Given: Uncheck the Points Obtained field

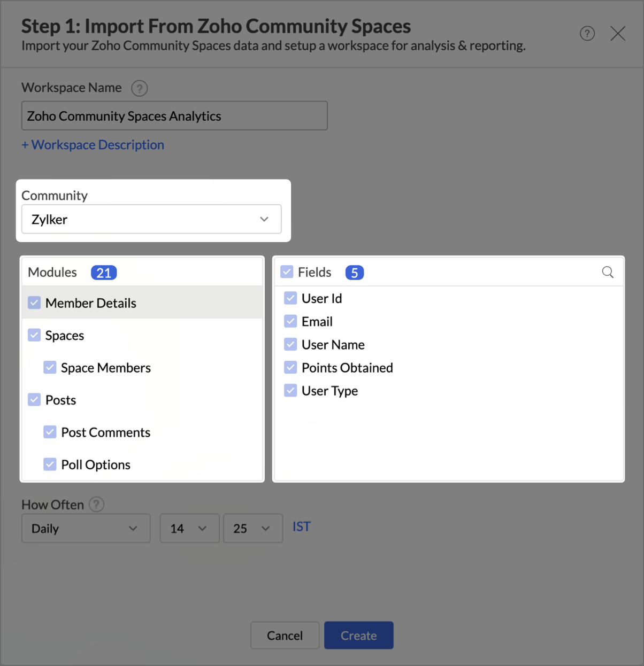Looking at the screenshot, I should coord(290,368).
